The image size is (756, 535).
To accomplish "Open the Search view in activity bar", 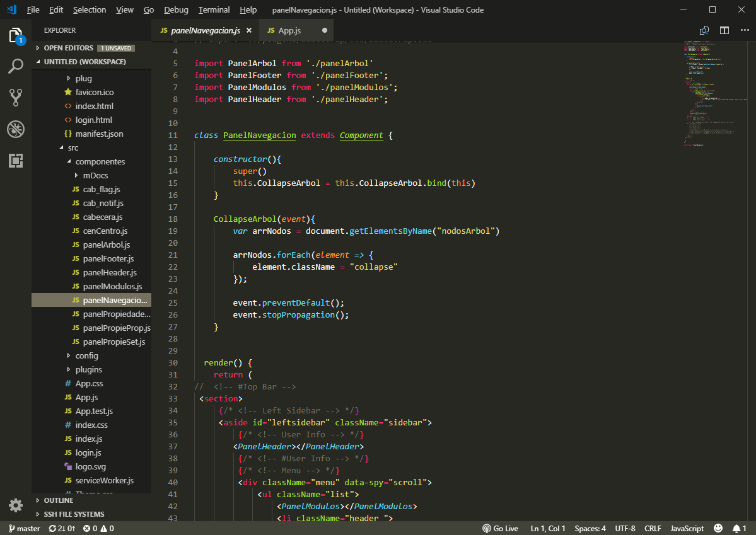I will coord(16,66).
